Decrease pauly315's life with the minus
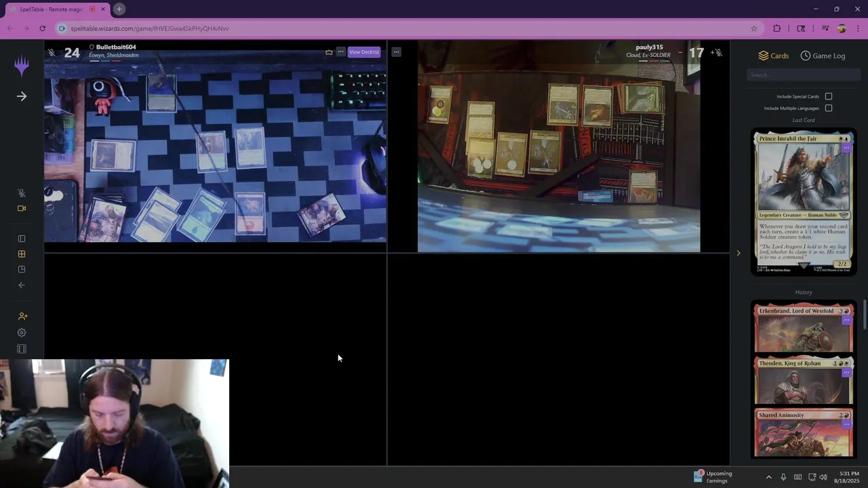This screenshot has width=868, height=488. (x=680, y=52)
